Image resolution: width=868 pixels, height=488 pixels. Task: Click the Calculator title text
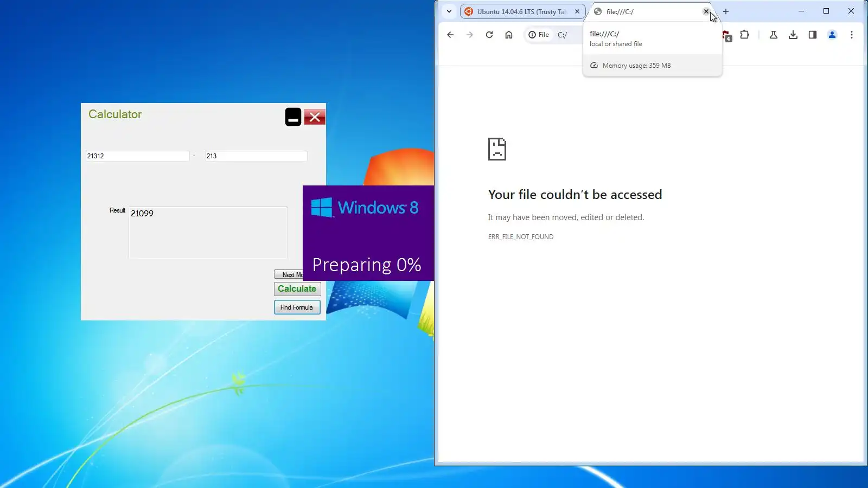coord(115,114)
